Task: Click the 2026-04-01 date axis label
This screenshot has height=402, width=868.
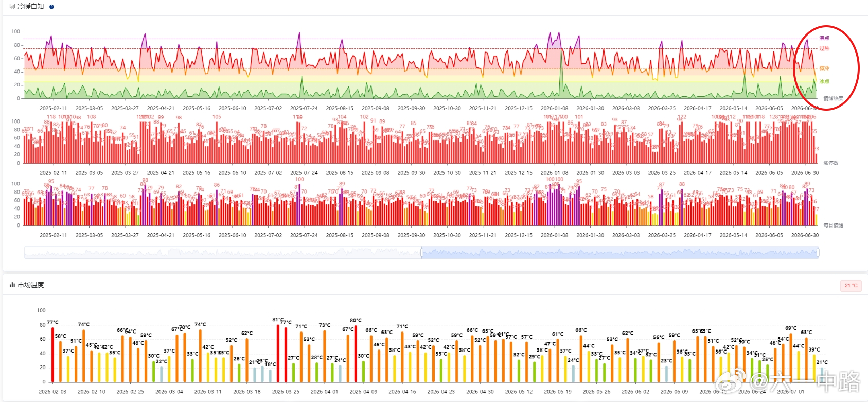Action: point(325,392)
